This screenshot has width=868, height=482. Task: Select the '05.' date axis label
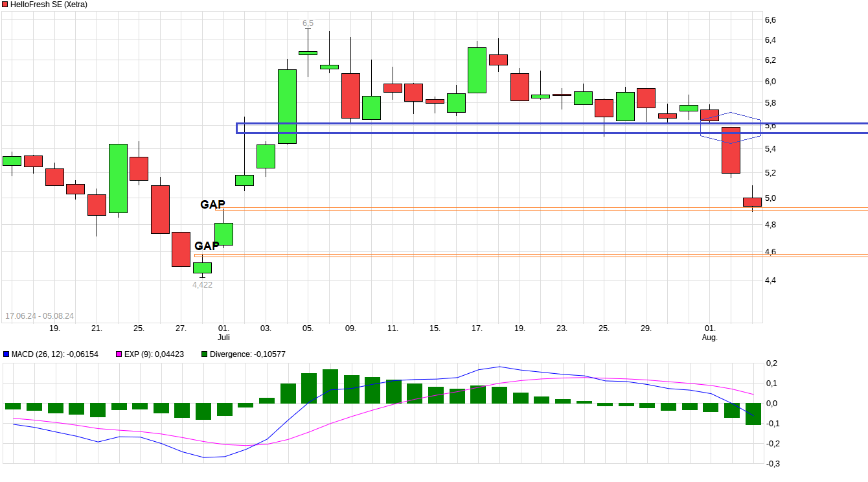click(308, 328)
